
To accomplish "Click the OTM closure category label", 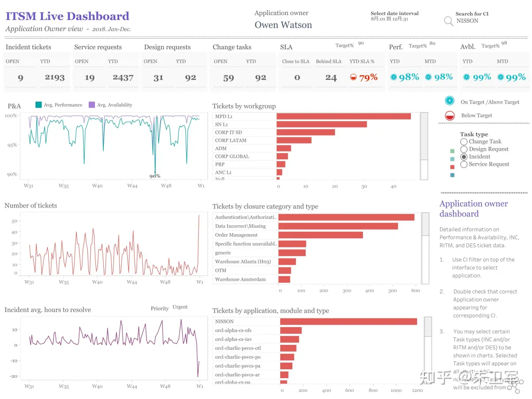I will click(221, 270).
